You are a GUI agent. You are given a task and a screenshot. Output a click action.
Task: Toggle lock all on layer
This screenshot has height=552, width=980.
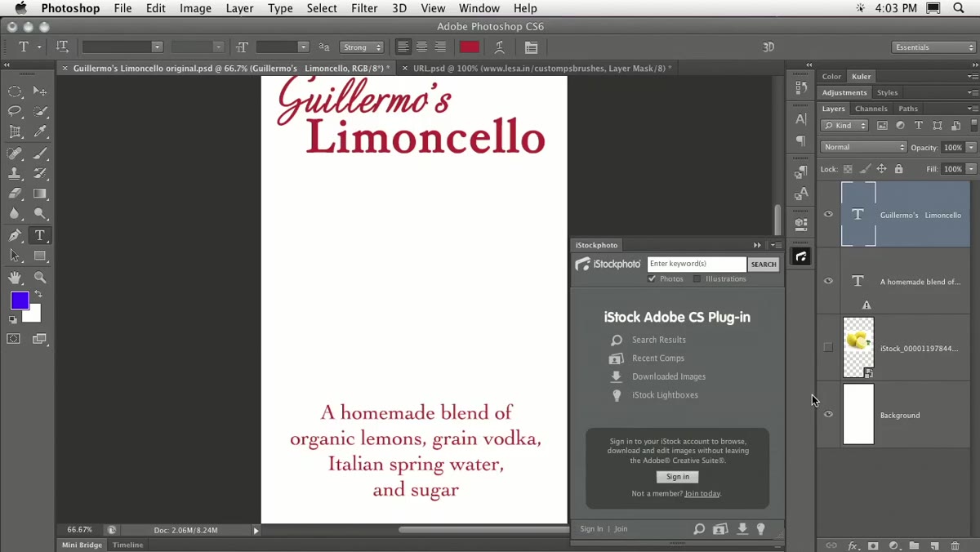point(899,169)
